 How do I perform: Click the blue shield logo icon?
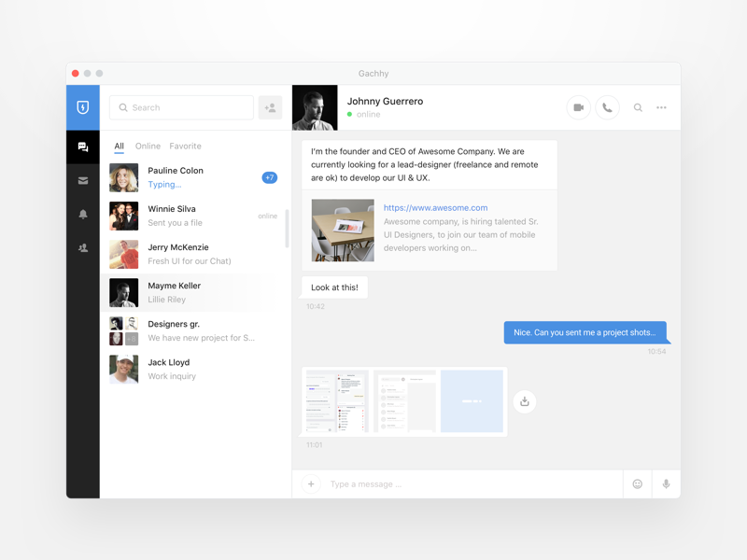click(83, 107)
